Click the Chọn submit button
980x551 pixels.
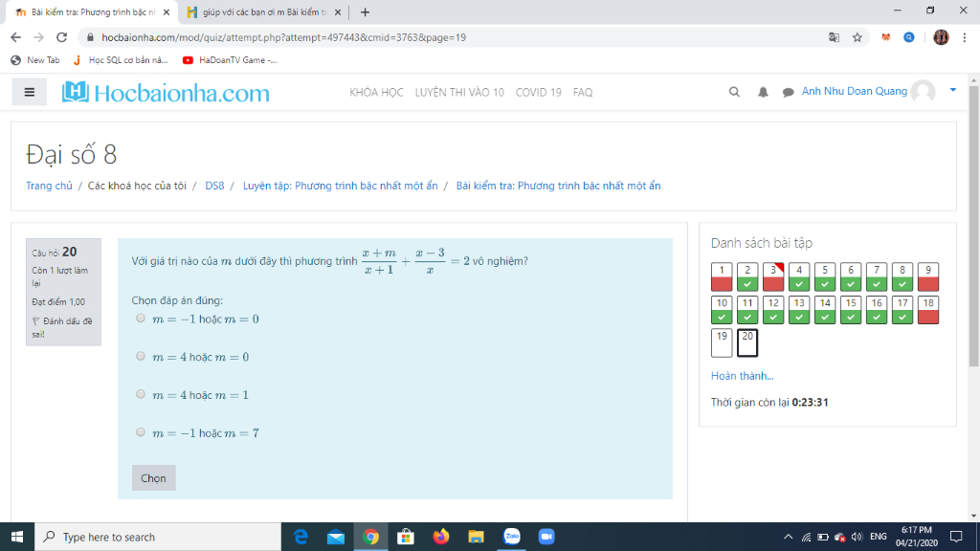tap(153, 478)
